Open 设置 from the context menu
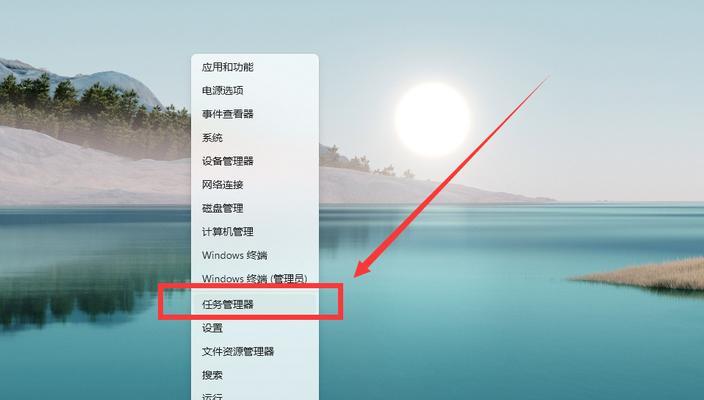The width and height of the screenshot is (704, 400). [x=255, y=328]
